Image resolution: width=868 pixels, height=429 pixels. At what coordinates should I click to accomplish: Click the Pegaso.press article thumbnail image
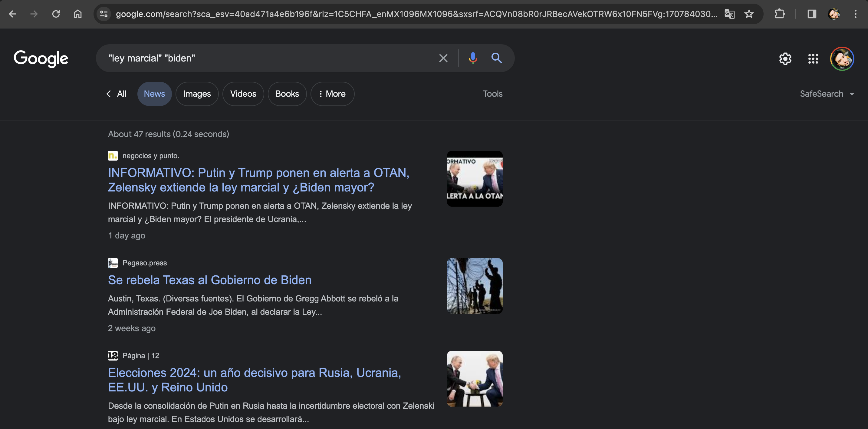[x=475, y=286]
